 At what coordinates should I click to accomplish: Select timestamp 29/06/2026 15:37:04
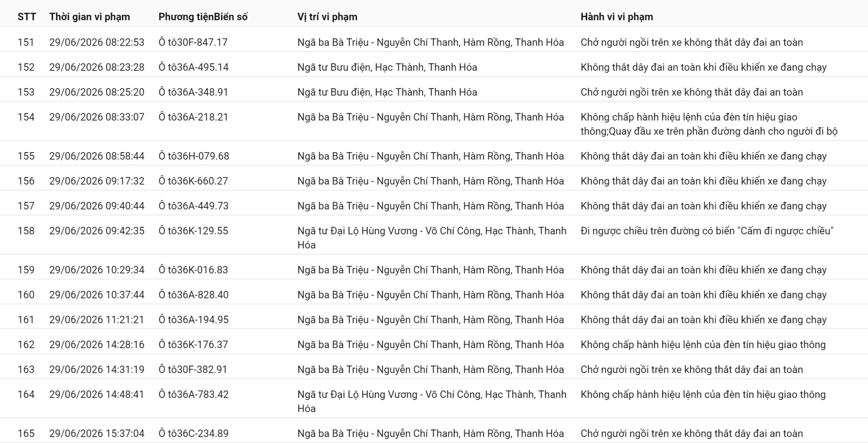(x=97, y=434)
